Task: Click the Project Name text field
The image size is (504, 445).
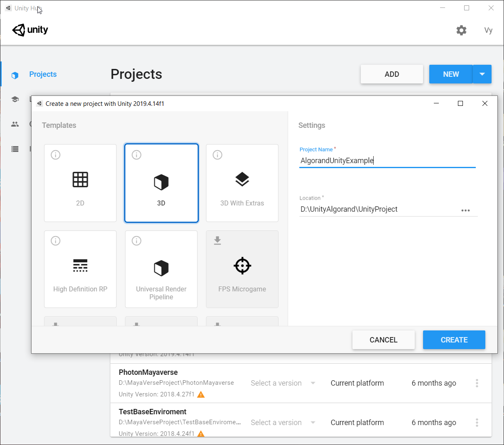Action: tap(387, 161)
